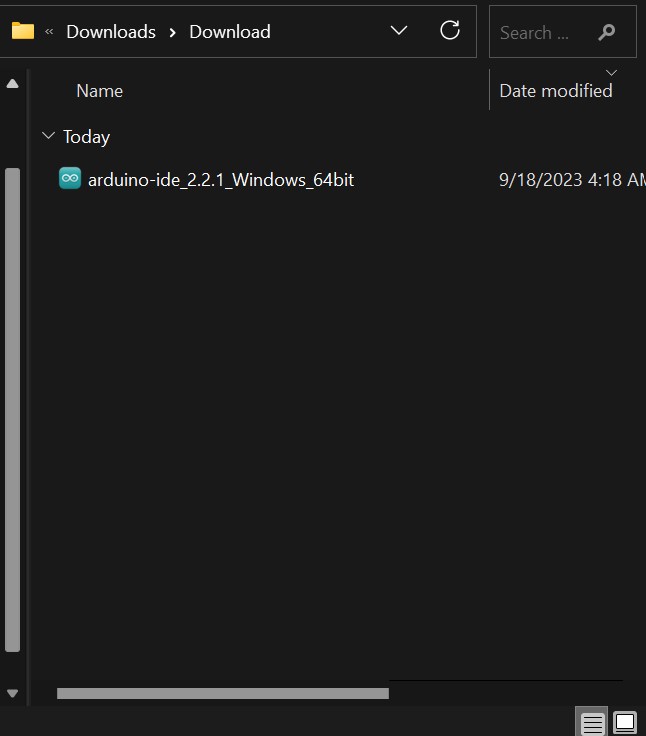Click the horizontal scrollbar thumb
The height and width of the screenshot is (736, 646).
tap(222, 693)
